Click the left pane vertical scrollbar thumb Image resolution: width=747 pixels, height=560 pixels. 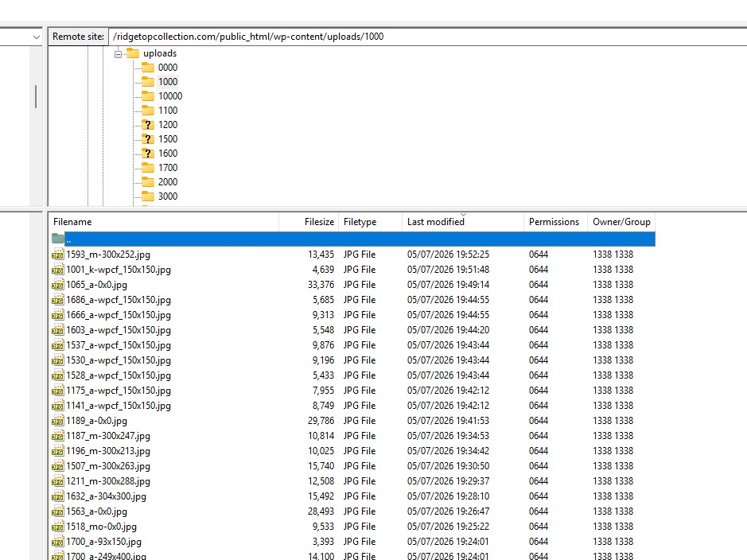[36, 97]
